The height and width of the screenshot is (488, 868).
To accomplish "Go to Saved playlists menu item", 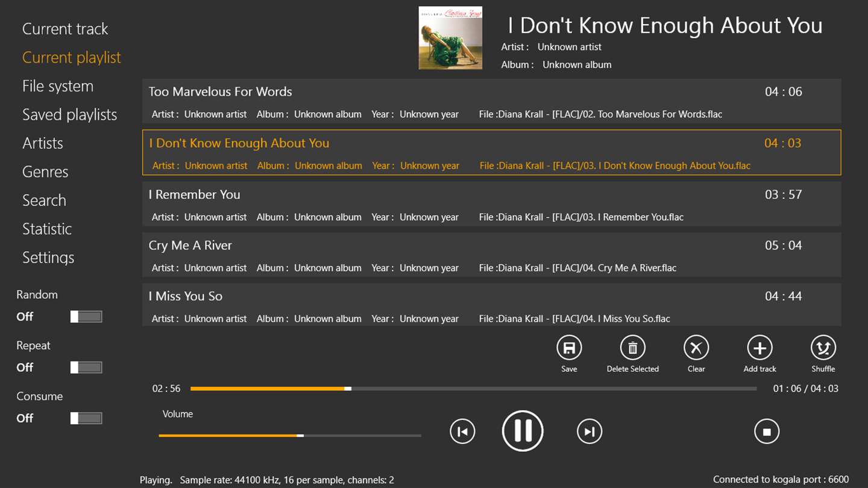I will tap(69, 114).
